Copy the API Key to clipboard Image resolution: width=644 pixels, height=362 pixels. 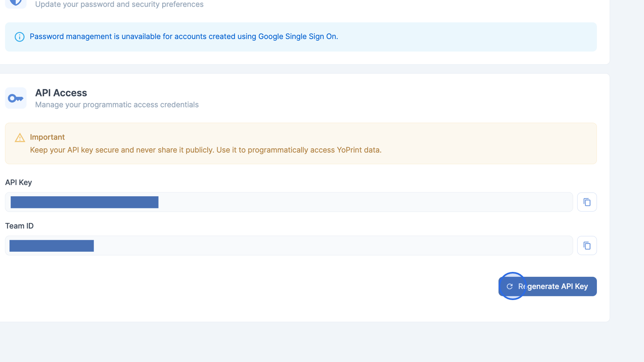pyautogui.click(x=587, y=202)
